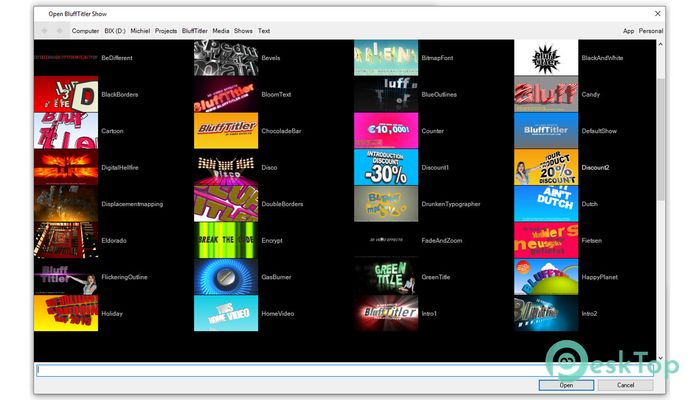Select the Fietsen show thumbnail

(x=546, y=240)
